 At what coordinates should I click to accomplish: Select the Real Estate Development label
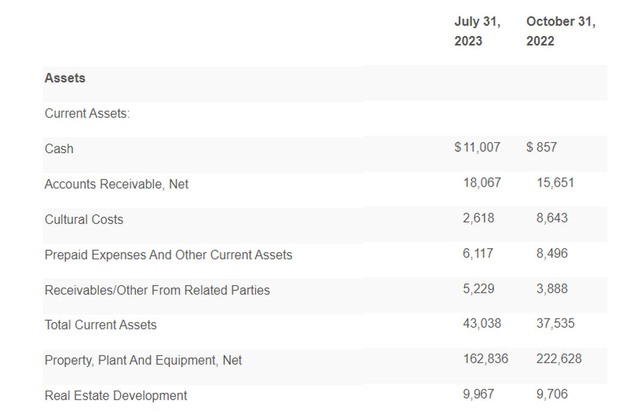click(115, 396)
